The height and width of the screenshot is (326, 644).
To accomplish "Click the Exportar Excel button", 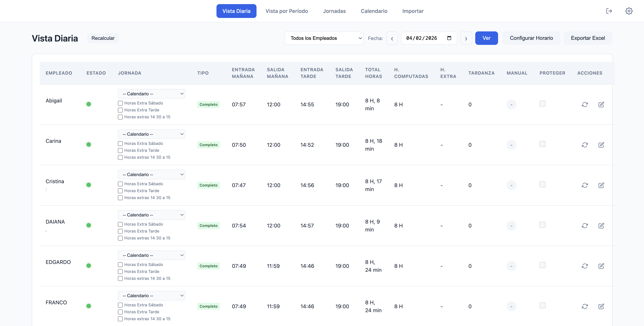I will point(587,38).
